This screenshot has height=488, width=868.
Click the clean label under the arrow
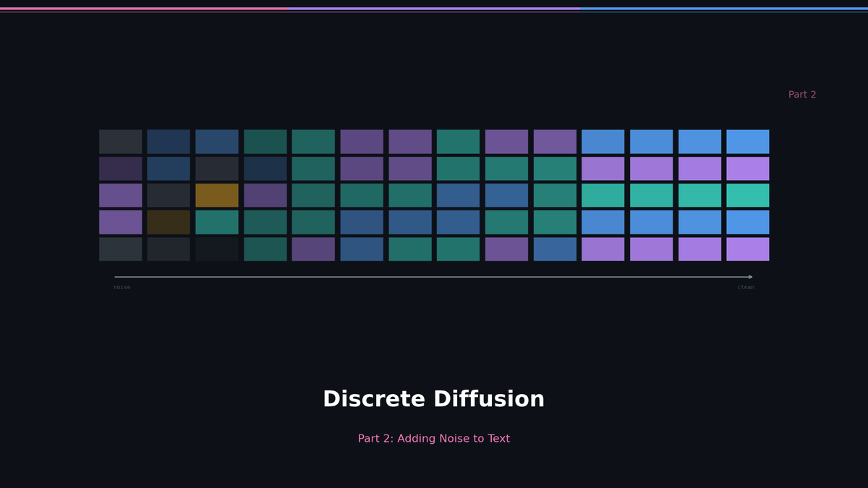pos(746,286)
